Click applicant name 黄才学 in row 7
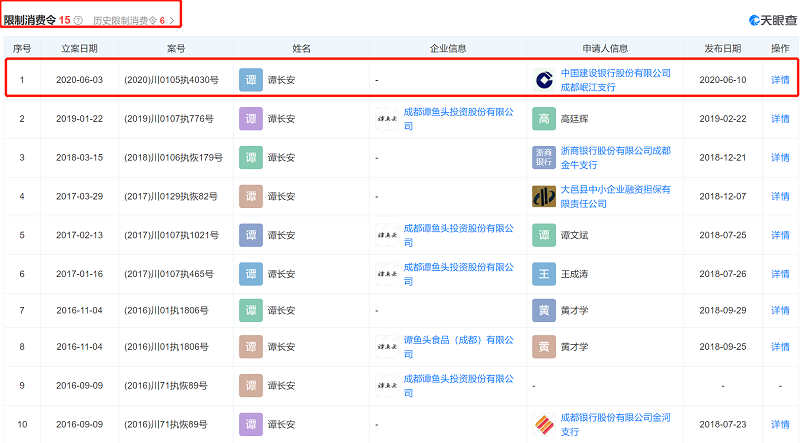This screenshot has height=443, width=800. point(577,311)
